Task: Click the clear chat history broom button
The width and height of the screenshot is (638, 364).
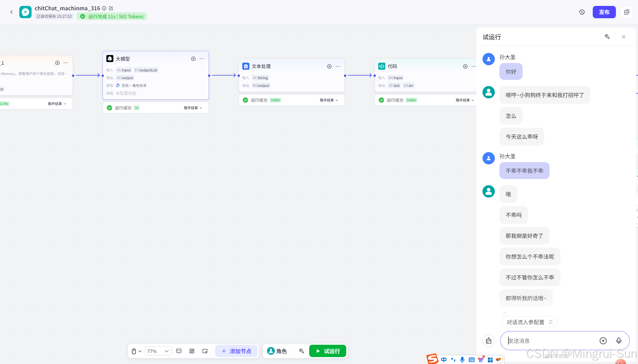Action: [x=488, y=341]
